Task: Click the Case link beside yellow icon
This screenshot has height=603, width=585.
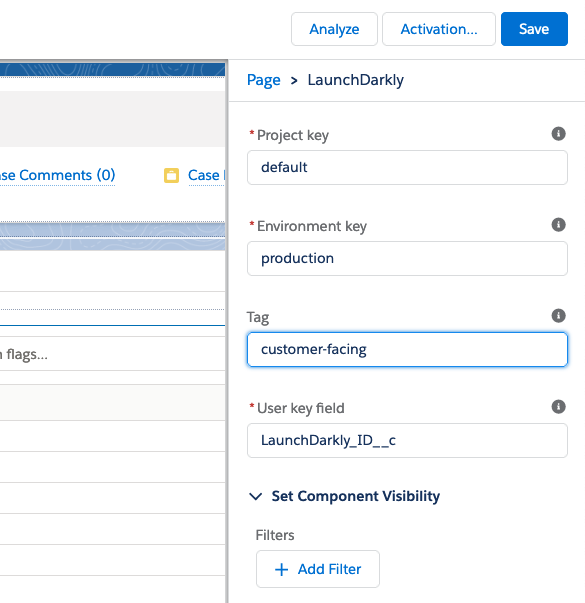Action: click(x=206, y=175)
